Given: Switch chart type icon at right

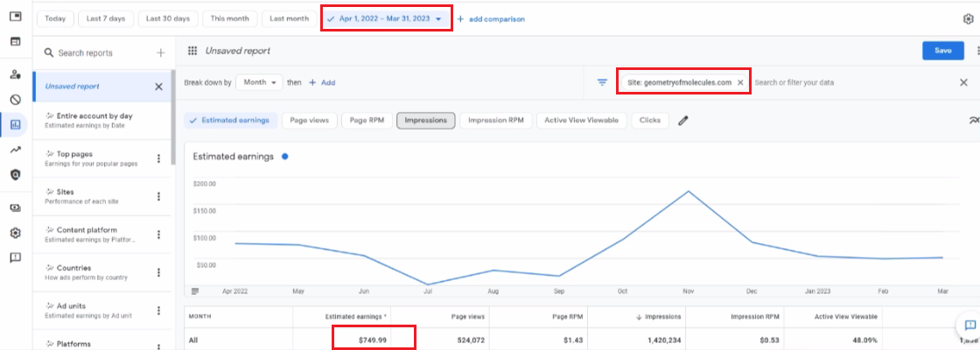Looking at the screenshot, I should [973, 121].
